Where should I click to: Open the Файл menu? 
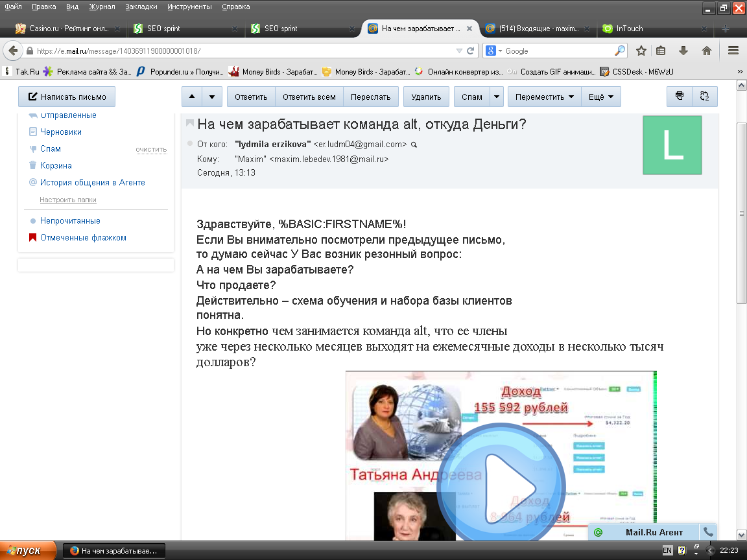[14, 6]
